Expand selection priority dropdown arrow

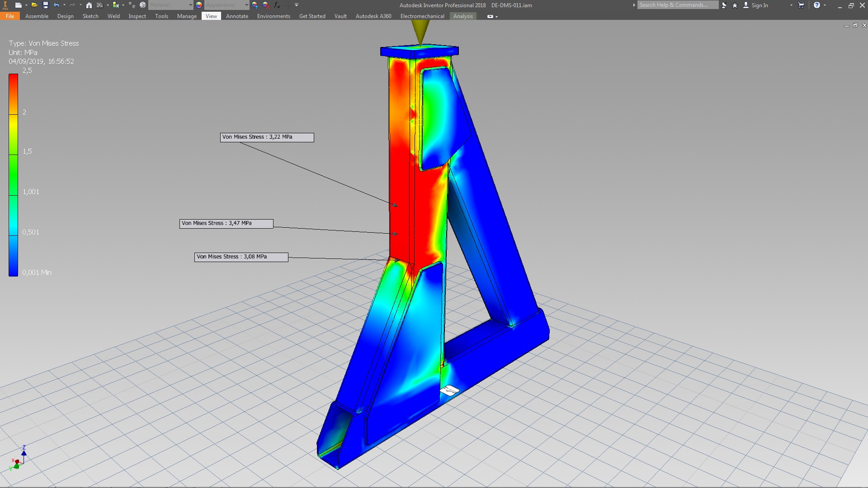pos(123,5)
